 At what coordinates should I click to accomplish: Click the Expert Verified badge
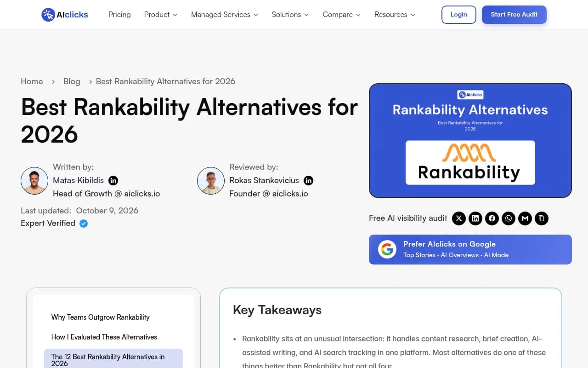[84, 224]
